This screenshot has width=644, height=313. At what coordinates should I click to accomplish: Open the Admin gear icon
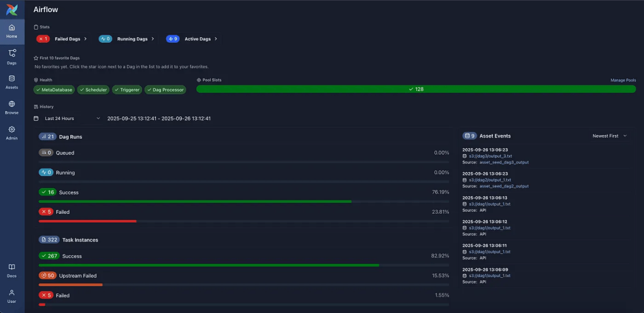tap(12, 133)
